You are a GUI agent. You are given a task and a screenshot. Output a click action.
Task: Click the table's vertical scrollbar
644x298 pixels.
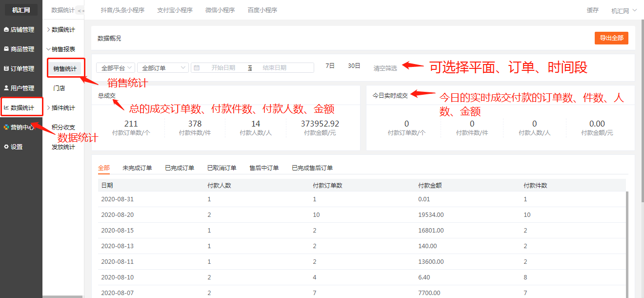click(x=627, y=244)
